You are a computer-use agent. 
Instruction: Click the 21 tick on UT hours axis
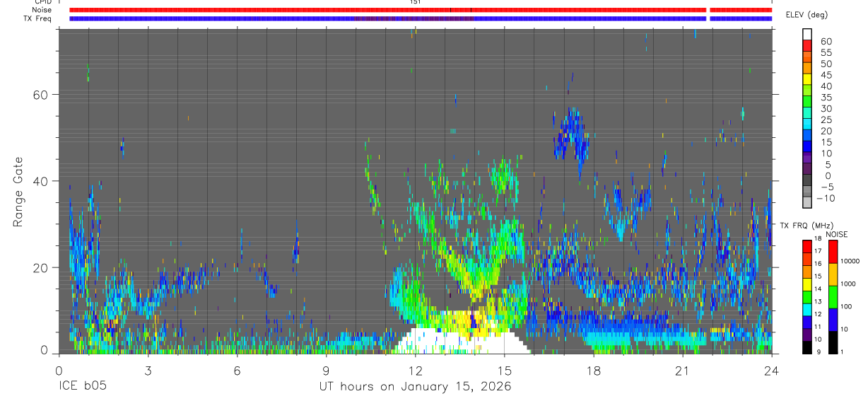point(683,370)
